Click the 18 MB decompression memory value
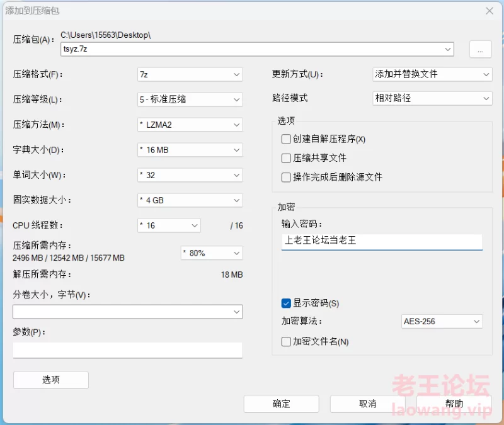The height and width of the screenshot is (425, 504). click(232, 275)
